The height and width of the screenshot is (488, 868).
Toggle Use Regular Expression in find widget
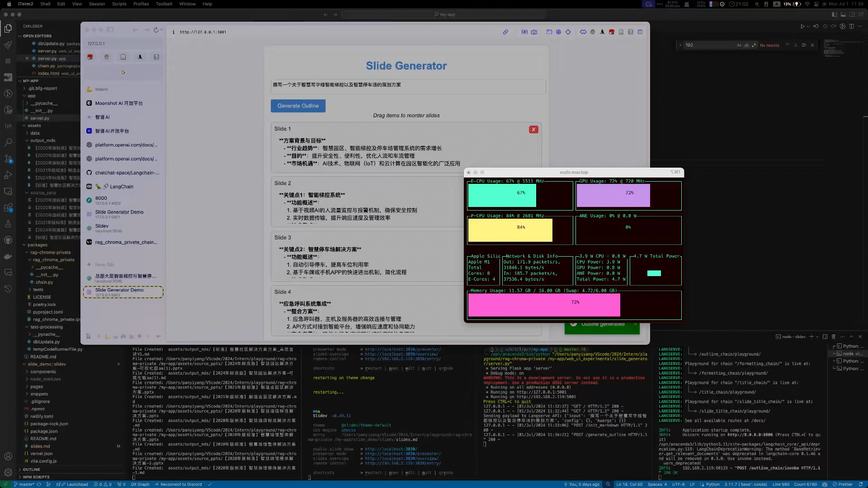coord(754,45)
